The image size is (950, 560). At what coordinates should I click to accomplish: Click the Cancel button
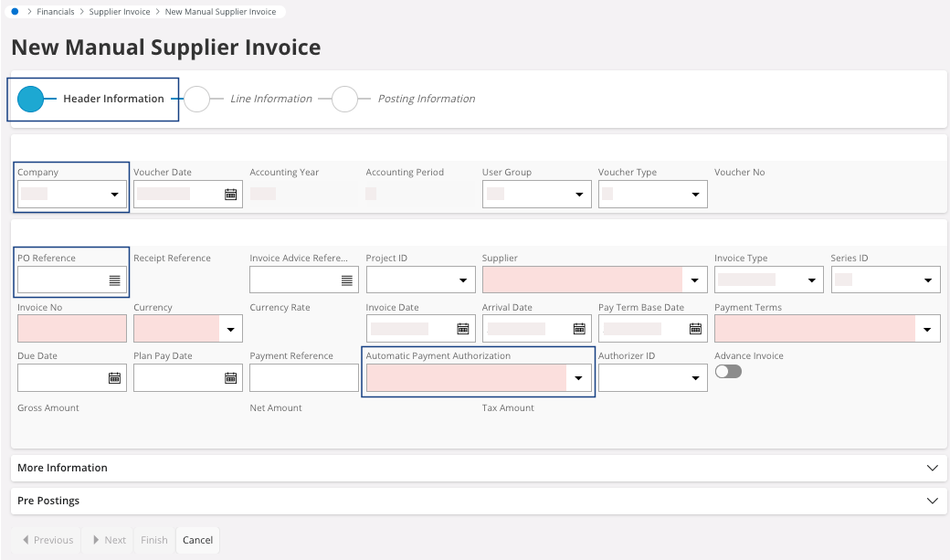(x=197, y=540)
